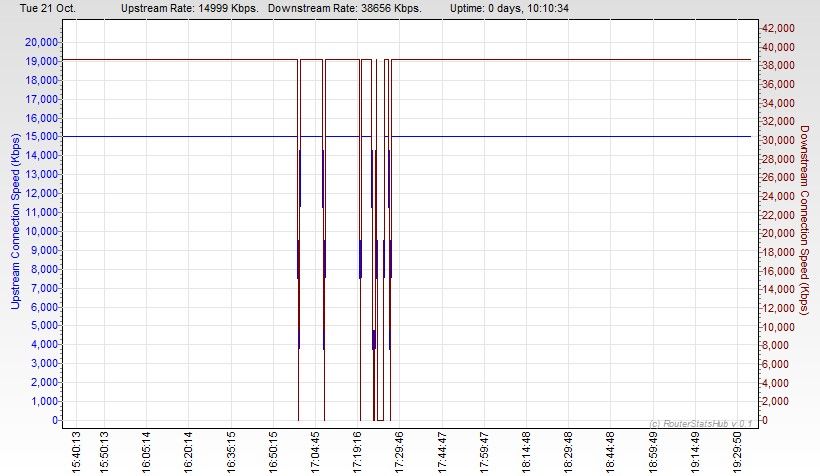Click the 18:14:48 time label
The width and height of the screenshot is (820, 476).
(526, 452)
